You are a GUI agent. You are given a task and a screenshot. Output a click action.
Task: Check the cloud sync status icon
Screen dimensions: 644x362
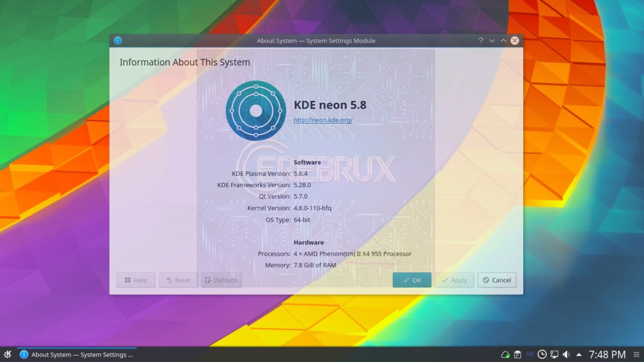pos(505,354)
